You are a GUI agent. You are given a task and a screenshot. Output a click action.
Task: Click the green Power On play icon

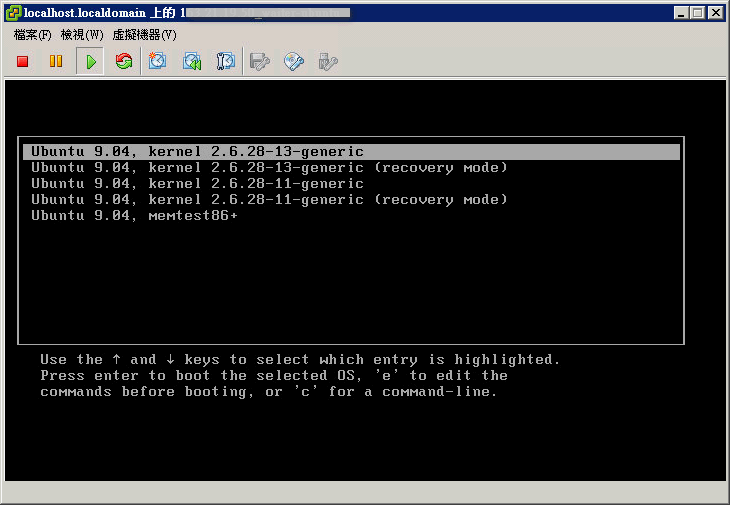(91, 61)
